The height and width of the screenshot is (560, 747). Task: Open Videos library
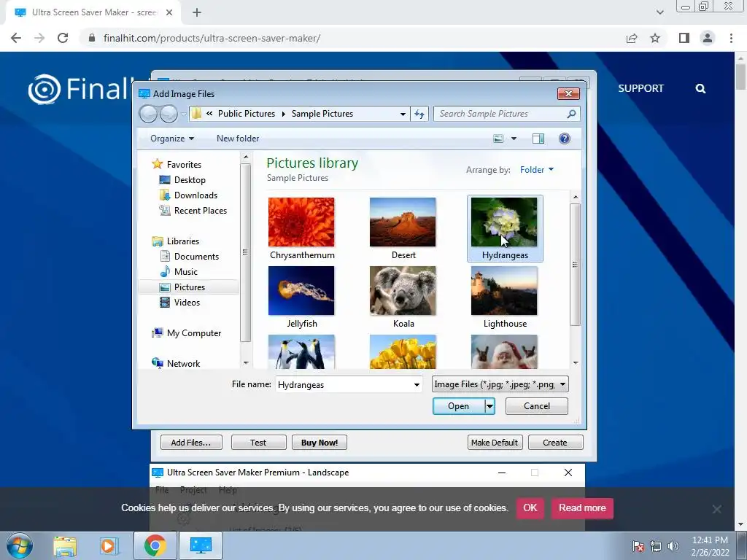coord(187,303)
